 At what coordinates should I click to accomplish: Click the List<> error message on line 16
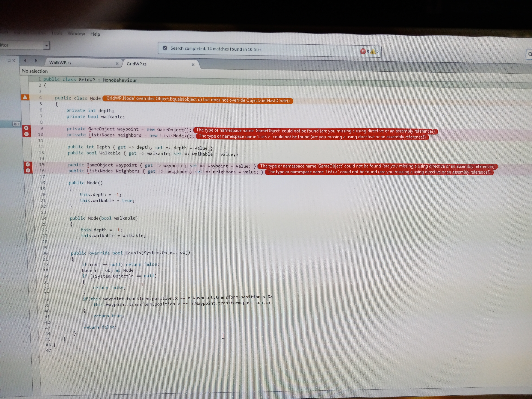click(x=379, y=172)
